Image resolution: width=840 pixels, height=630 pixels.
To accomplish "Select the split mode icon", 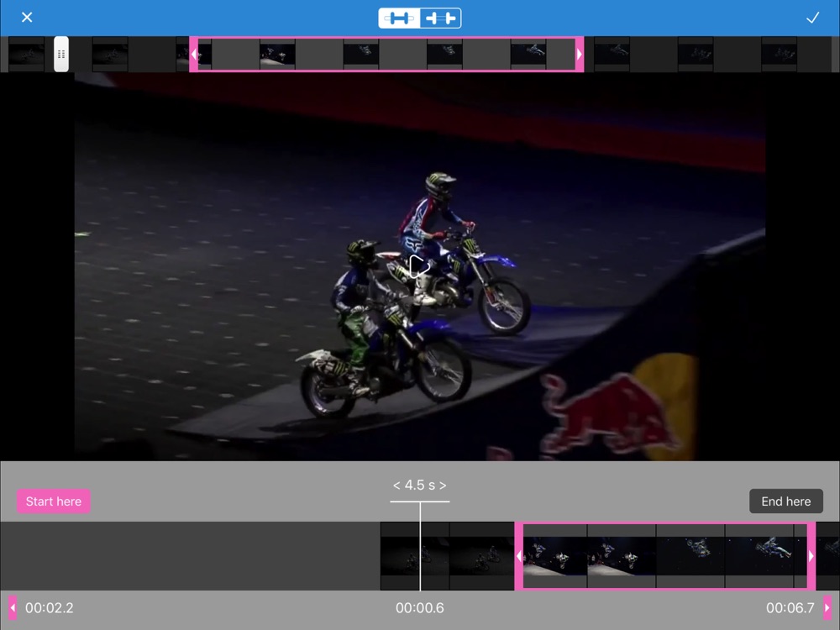I will (x=440, y=18).
